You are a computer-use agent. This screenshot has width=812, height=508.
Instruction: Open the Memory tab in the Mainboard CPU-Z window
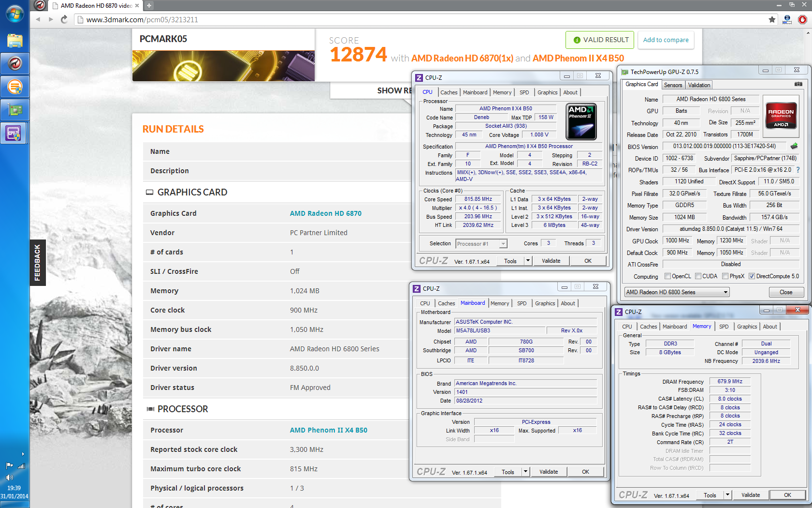499,303
